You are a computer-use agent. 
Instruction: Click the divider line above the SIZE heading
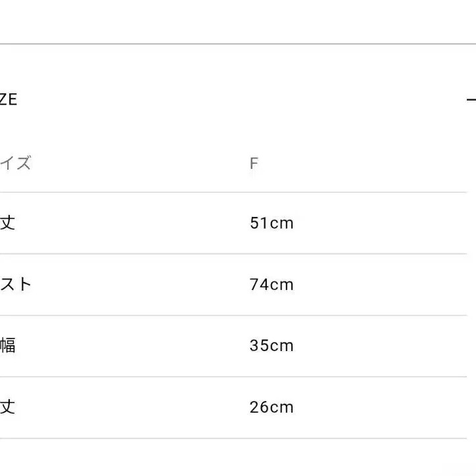point(237,44)
